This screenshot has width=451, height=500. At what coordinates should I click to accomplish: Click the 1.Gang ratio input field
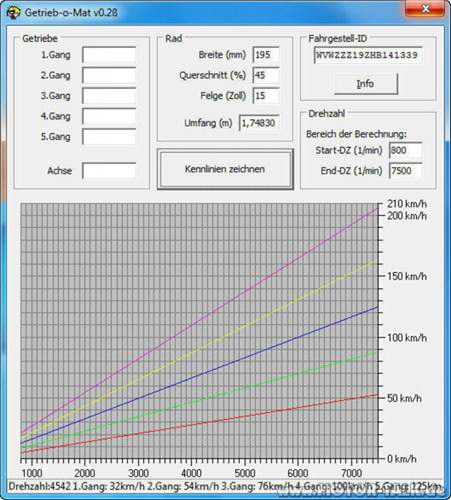(109, 55)
